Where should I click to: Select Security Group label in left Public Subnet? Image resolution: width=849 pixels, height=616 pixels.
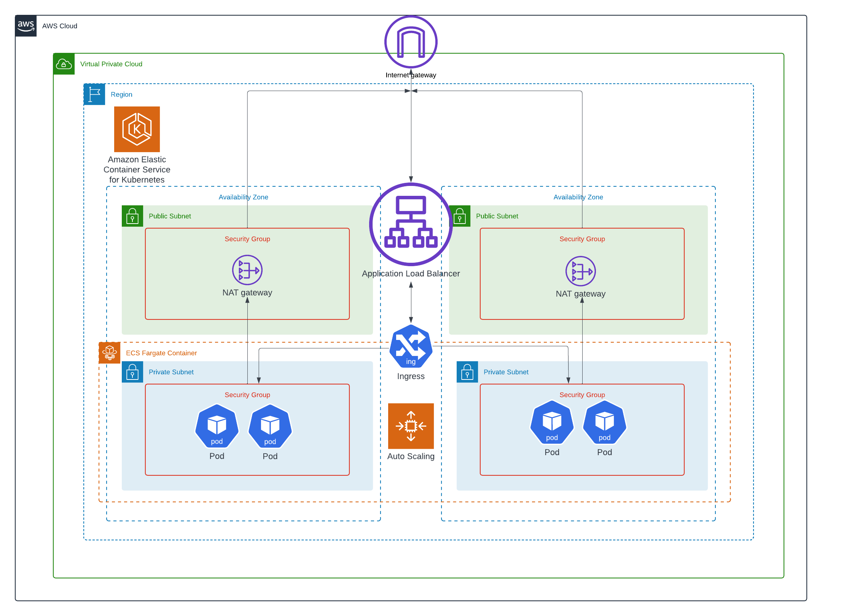[247, 239]
